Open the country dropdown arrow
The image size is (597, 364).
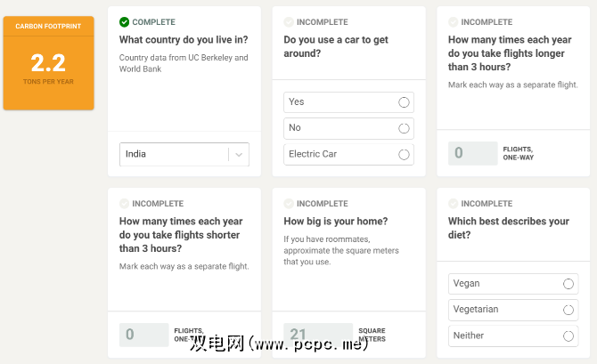coord(239,154)
